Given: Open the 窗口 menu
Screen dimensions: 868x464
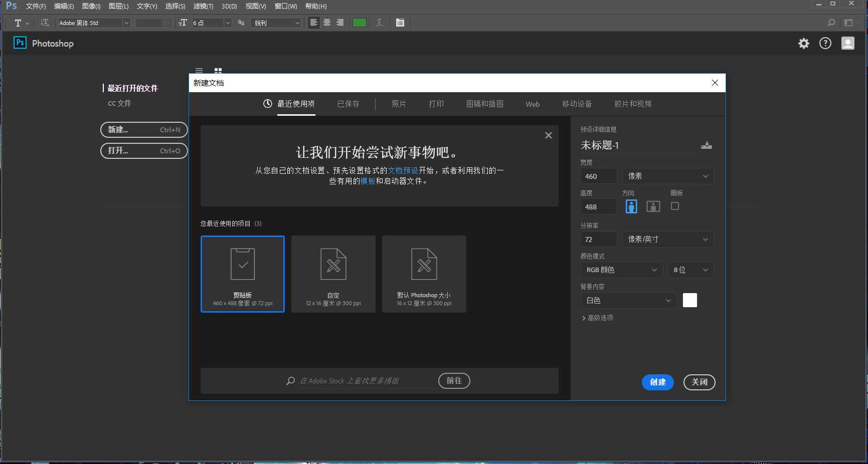Looking at the screenshot, I should [x=286, y=6].
